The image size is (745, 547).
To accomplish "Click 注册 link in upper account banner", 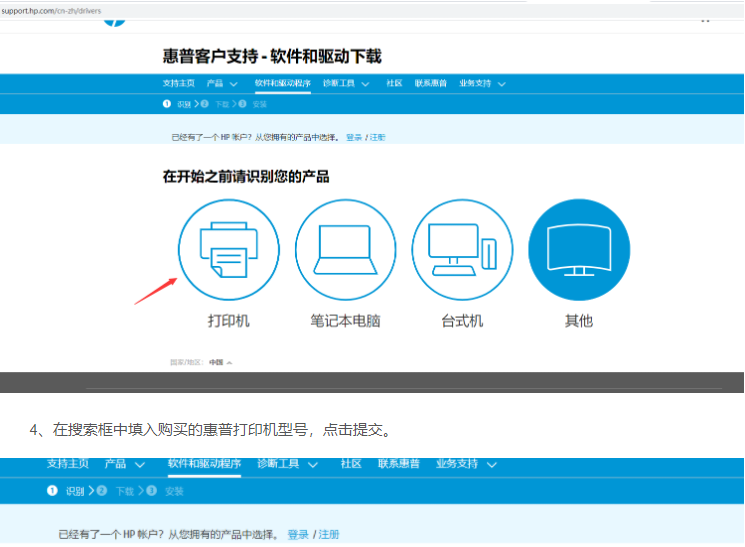I will point(378,137).
